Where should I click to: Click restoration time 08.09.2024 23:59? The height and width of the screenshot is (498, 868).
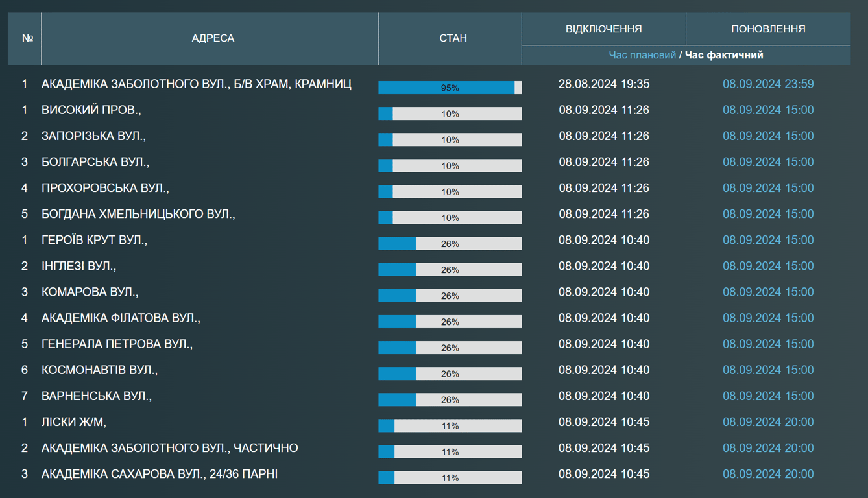pyautogui.click(x=768, y=84)
